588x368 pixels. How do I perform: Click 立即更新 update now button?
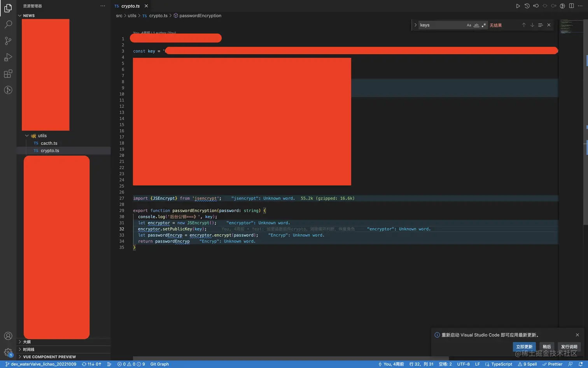[524, 347]
